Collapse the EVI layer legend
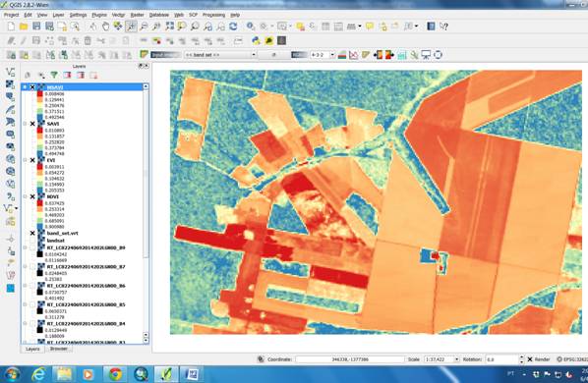The width and height of the screenshot is (588, 383). pyautogui.click(x=26, y=160)
